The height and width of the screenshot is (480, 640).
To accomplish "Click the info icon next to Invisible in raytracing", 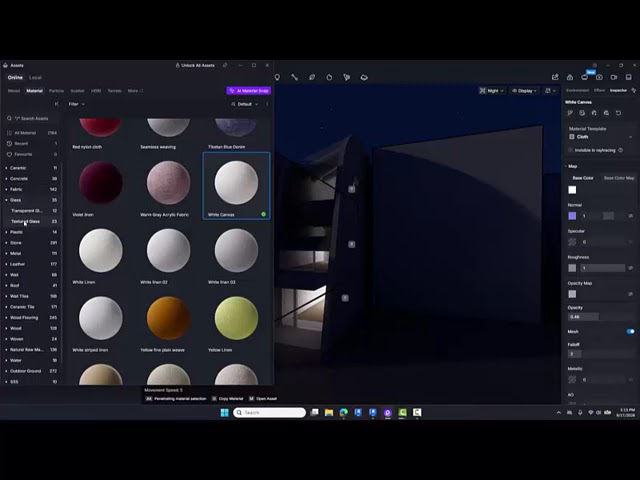I will coord(620,150).
